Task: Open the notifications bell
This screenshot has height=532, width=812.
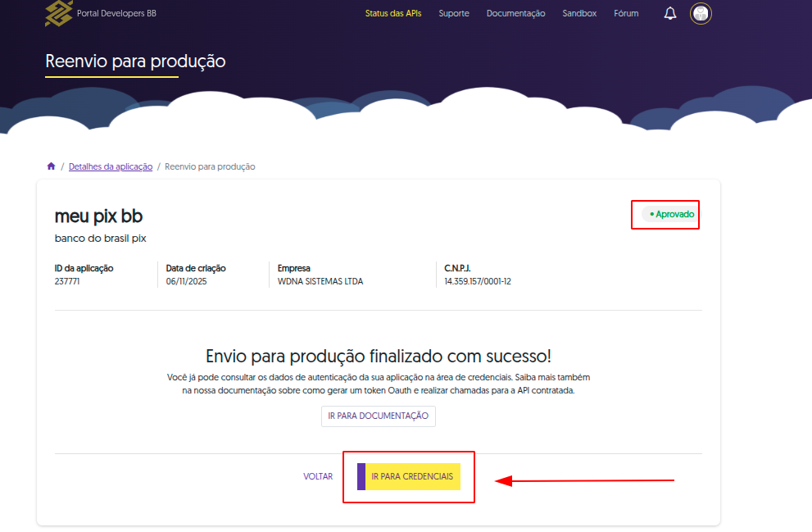Action: click(670, 13)
